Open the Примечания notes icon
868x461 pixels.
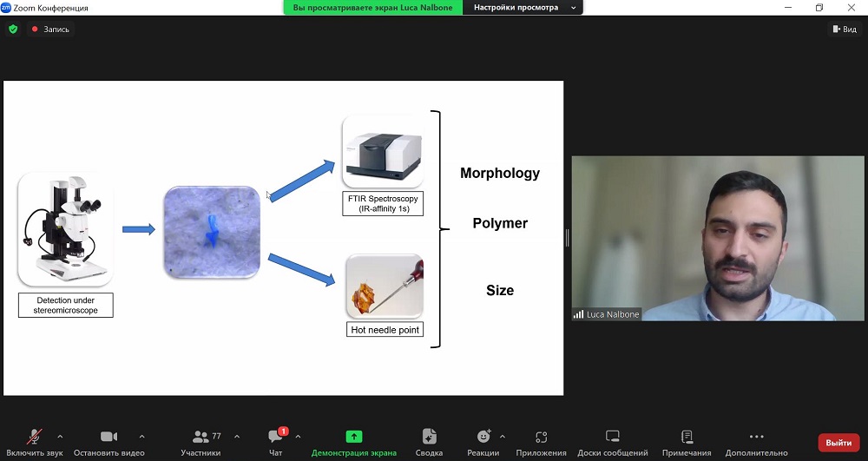pos(687,437)
